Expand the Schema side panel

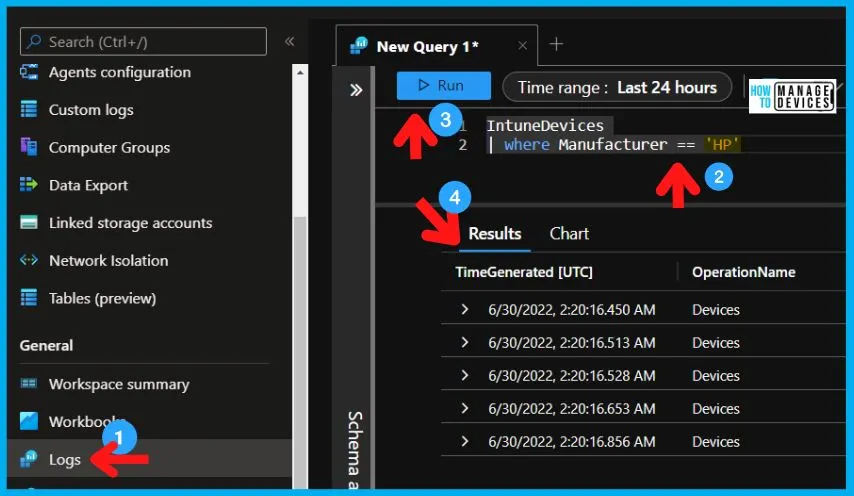356,90
